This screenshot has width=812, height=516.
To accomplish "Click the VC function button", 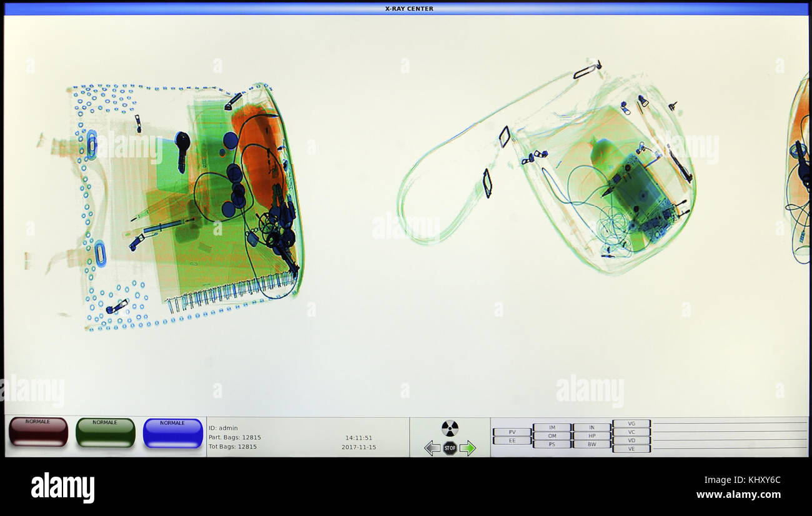I will (631, 432).
